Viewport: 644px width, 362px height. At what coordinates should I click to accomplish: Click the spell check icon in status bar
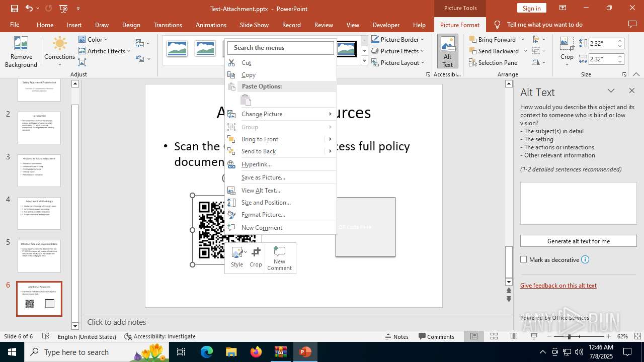click(46, 336)
